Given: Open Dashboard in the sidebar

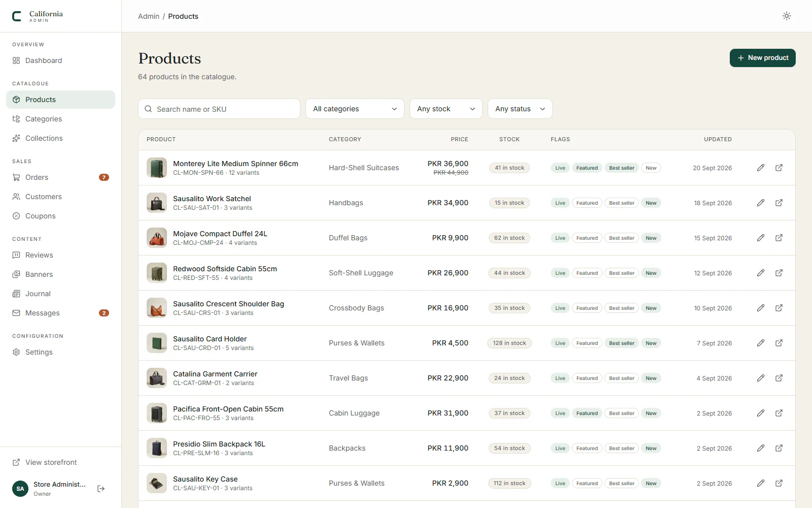Looking at the screenshot, I should [61, 60].
